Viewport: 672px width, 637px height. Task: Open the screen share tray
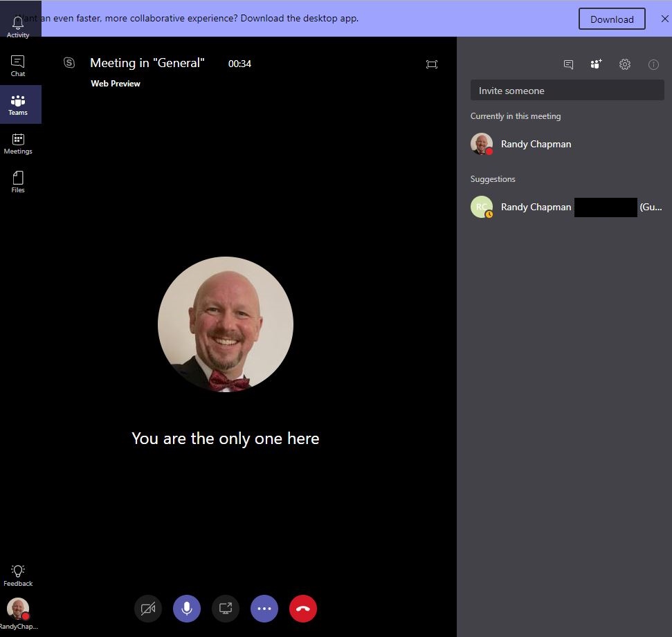point(226,609)
